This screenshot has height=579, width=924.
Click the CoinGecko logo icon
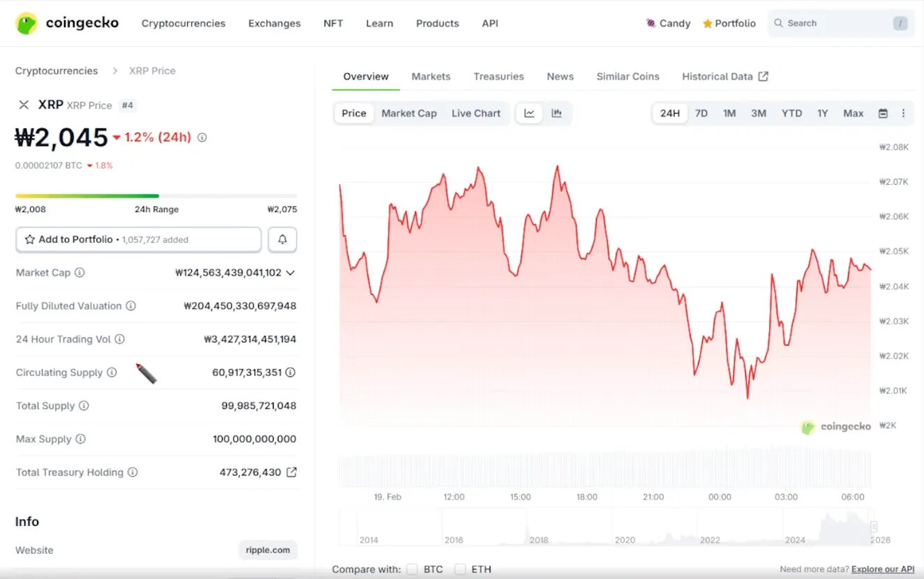[27, 23]
